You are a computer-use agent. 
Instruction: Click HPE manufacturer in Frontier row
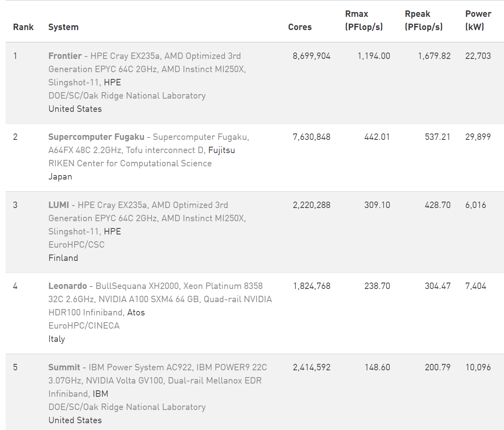click(112, 83)
